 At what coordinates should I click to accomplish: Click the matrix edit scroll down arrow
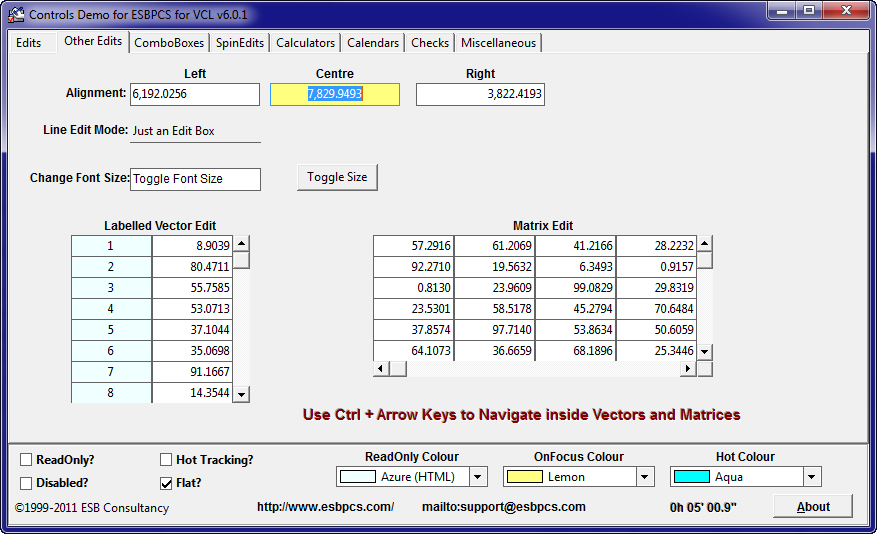pos(705,352)
